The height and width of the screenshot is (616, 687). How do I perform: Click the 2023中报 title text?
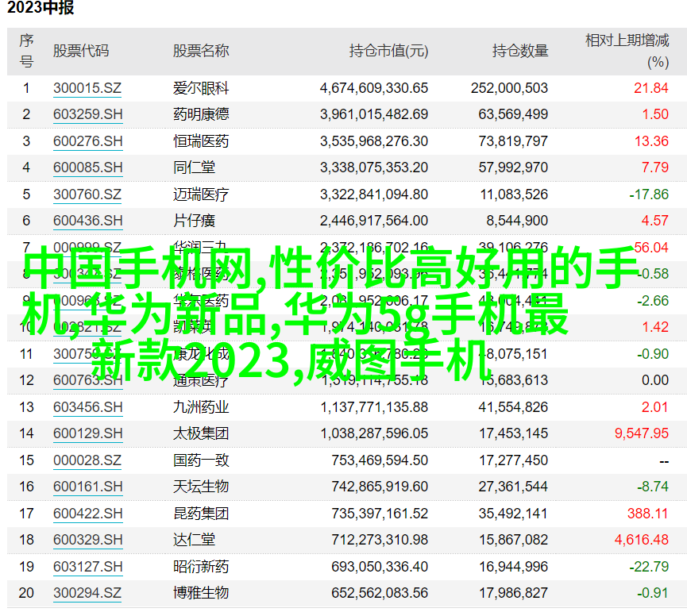41,7
